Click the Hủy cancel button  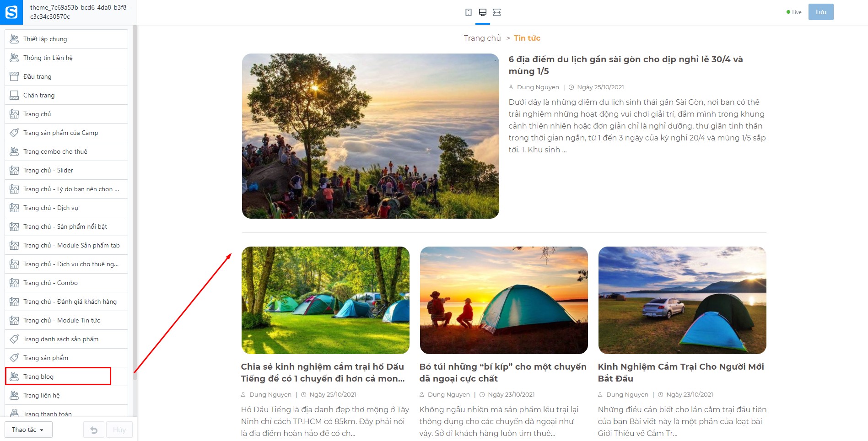coord(119,430)
